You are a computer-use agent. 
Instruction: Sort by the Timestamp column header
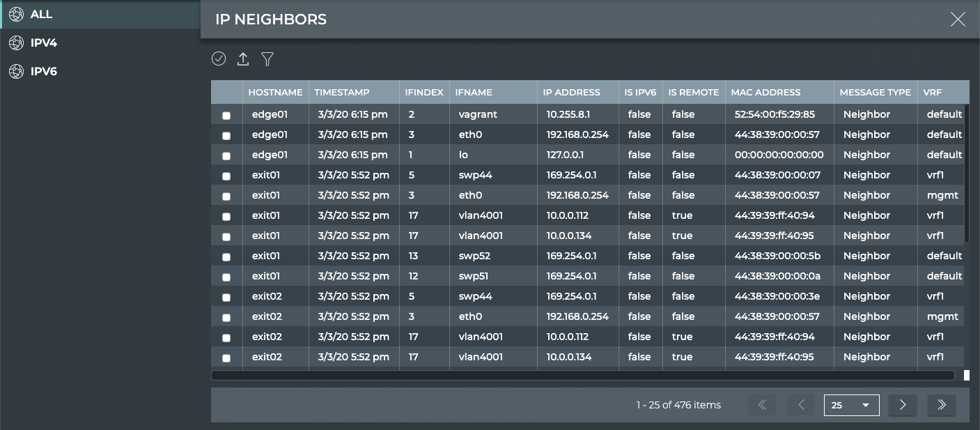click(x=342, y=92)
